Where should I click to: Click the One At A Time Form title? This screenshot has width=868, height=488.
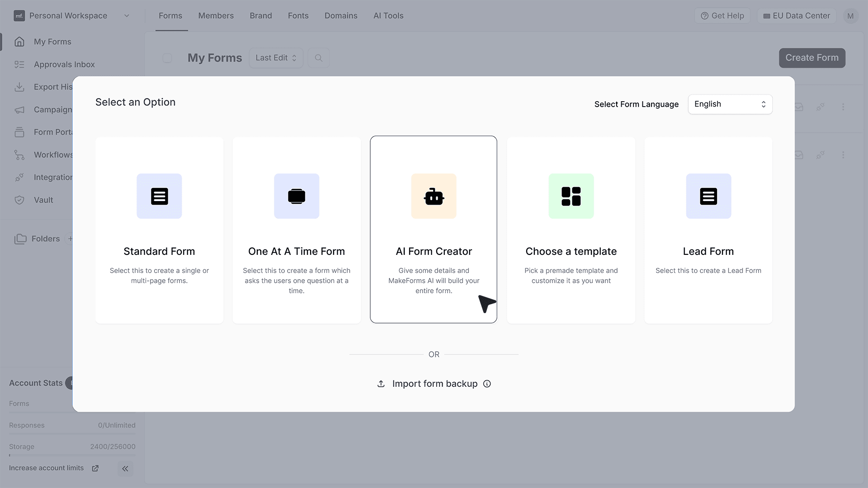297,251
